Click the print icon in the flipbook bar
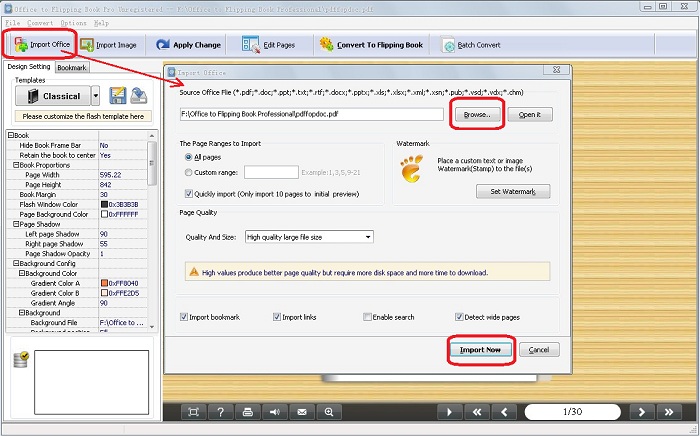The height and width of the screenshot is (436, 700). tap(248, 412)
